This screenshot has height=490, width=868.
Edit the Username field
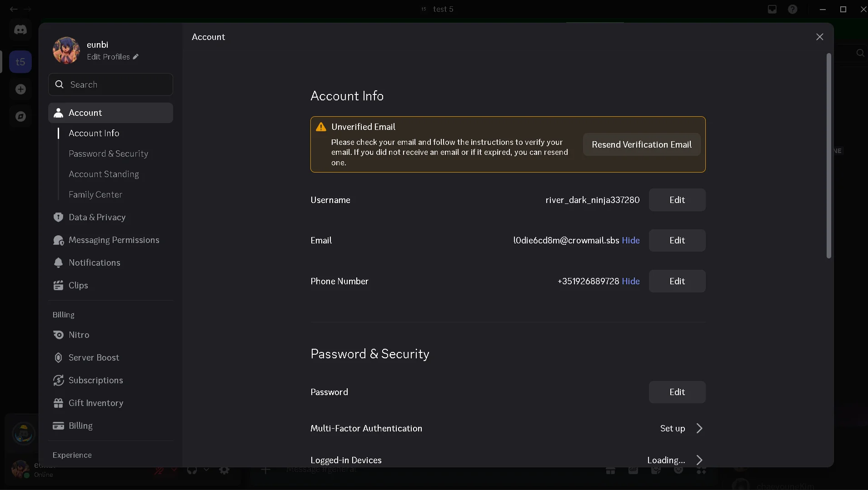(x=677, y=200)
